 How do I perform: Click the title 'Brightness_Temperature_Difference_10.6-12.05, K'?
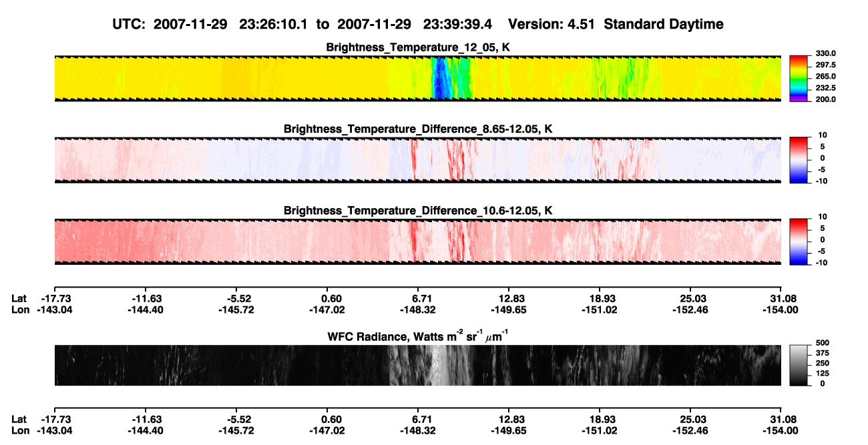(x=418, y=210)
